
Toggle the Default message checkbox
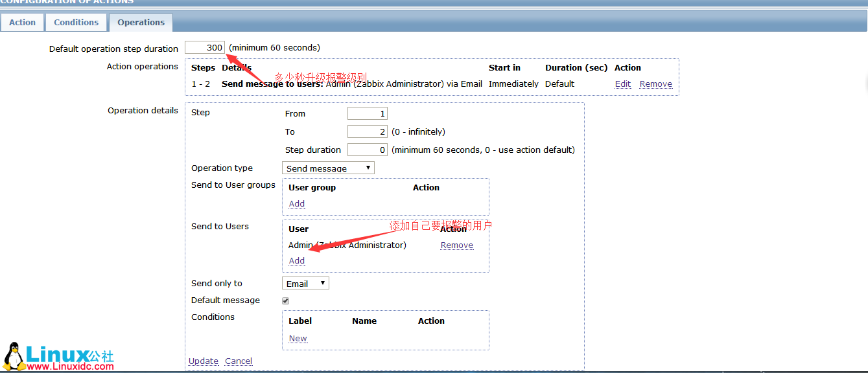[x=285, y=300]
